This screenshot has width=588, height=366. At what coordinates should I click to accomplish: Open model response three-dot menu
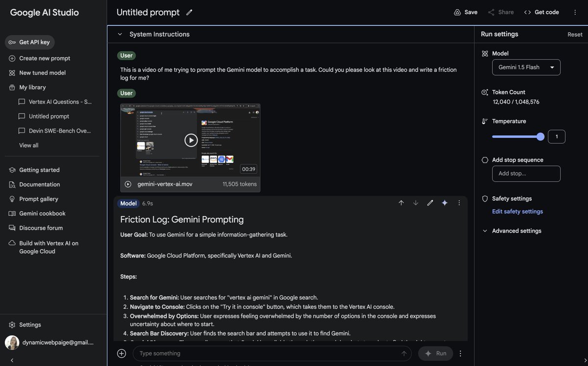[459, 203]
